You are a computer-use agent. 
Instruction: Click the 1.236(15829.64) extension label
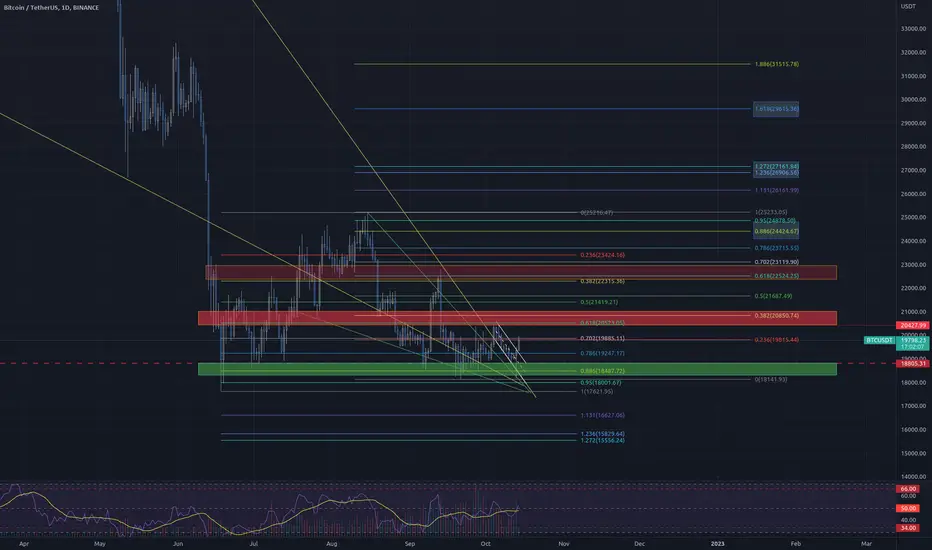click(x=602, y=434)
